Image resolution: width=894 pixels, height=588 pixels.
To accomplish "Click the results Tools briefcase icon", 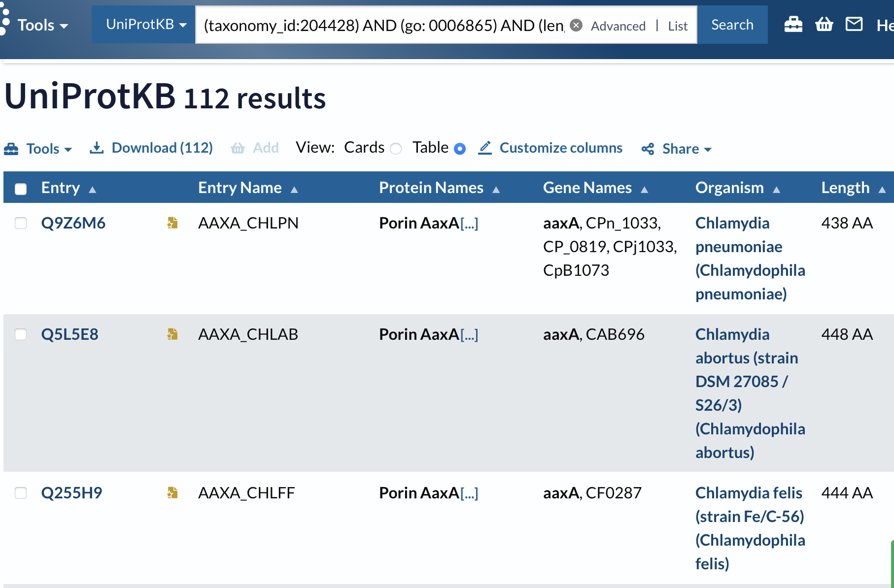I will coord(11,149).
